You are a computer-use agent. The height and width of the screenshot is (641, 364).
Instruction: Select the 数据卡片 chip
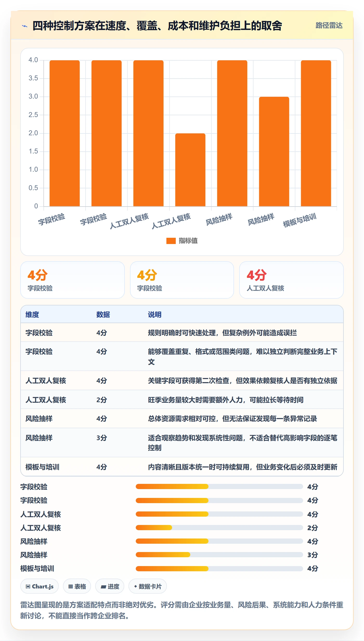click(x=148, y=586)
